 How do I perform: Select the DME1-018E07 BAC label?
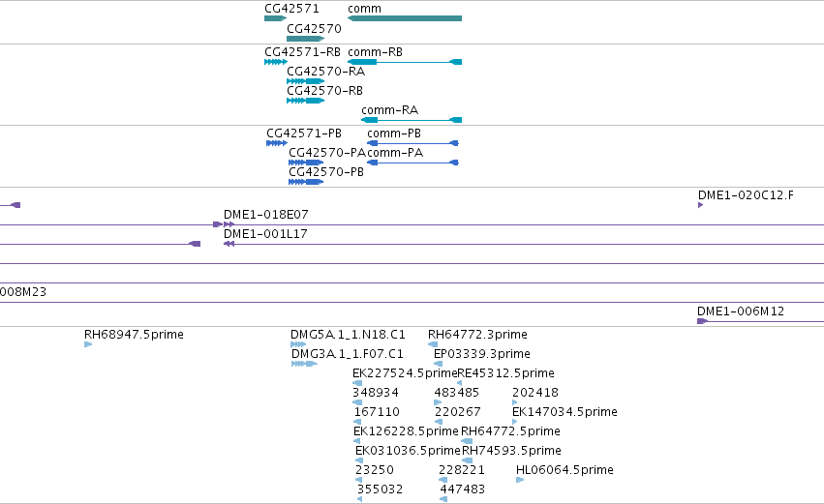pyautogui.click(x=266, y=215)
